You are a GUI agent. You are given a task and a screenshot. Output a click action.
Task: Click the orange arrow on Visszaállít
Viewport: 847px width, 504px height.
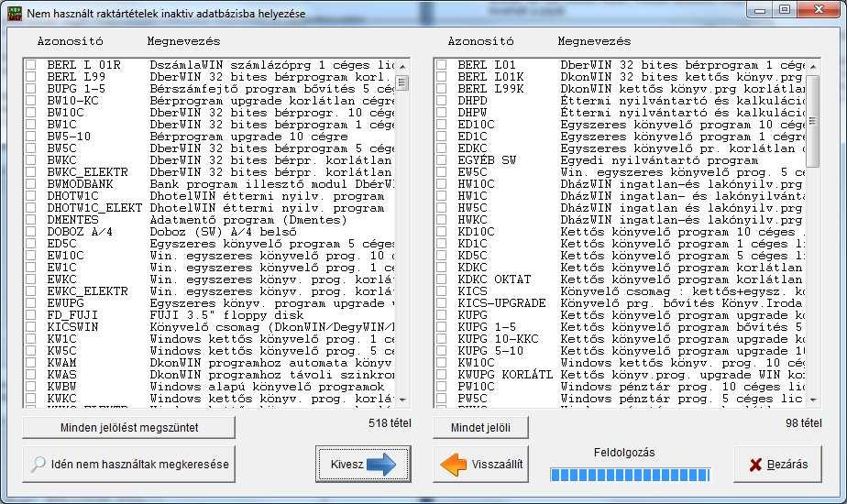point(453,464)
